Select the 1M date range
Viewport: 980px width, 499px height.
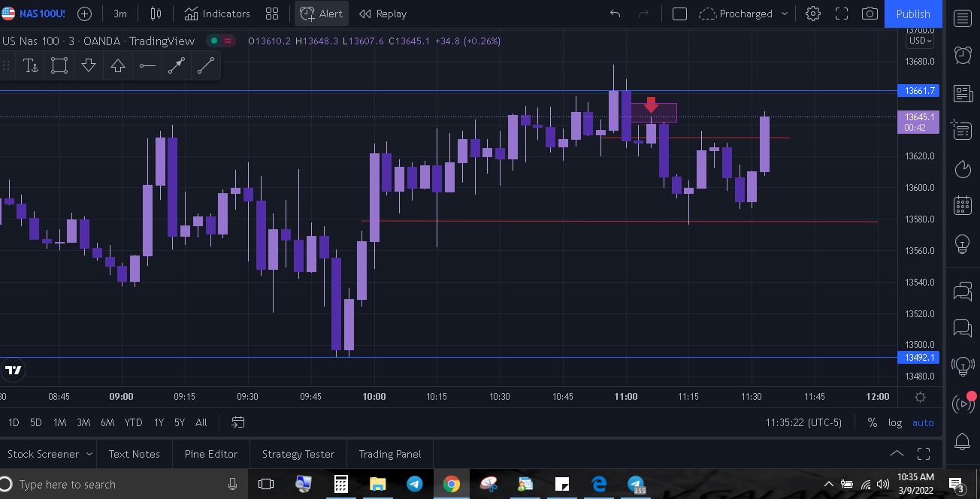pos(59,422)
